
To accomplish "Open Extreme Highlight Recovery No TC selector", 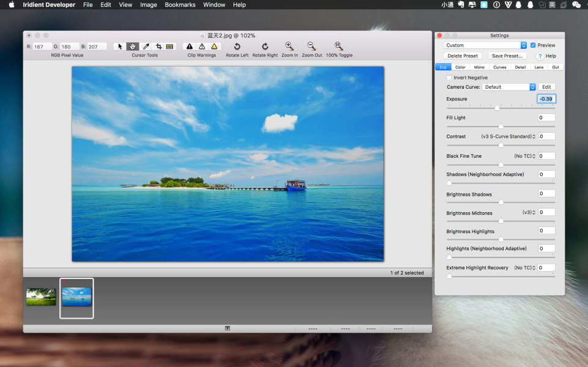I will point(524,267).
